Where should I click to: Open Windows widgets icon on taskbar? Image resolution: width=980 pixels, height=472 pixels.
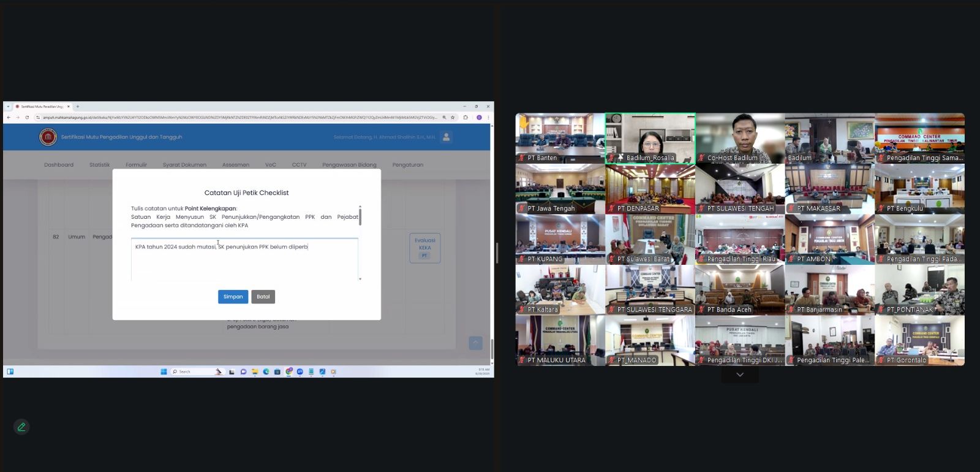pos(10,371)
